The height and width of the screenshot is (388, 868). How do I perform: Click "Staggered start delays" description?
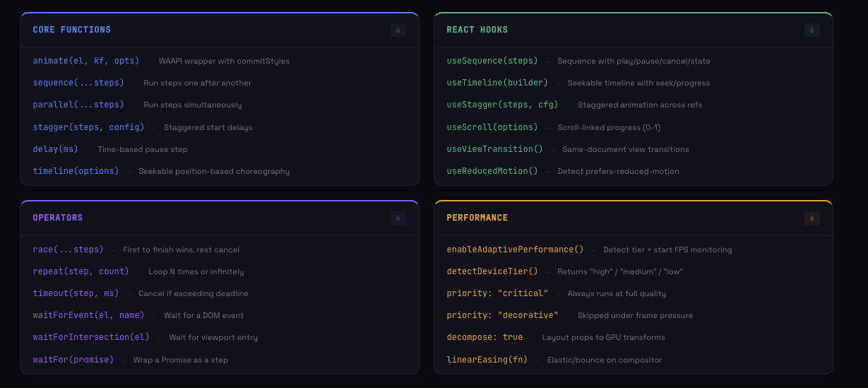[x=208, y=127]
